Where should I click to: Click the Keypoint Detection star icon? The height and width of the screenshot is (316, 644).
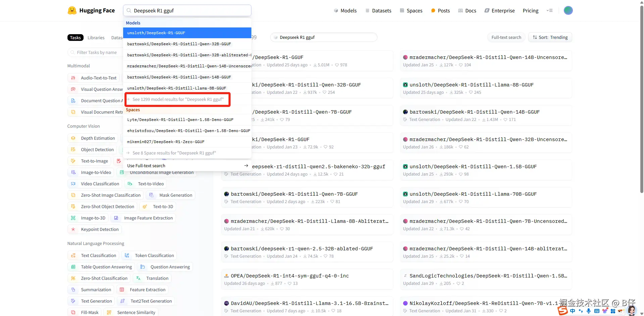tap(73, 229)
